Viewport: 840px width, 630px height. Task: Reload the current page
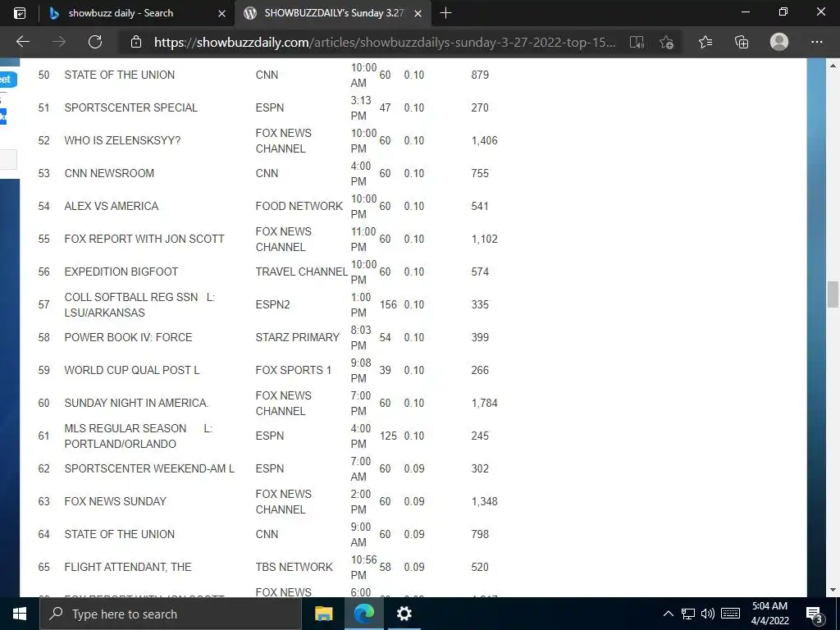click(x=95, y=42)
